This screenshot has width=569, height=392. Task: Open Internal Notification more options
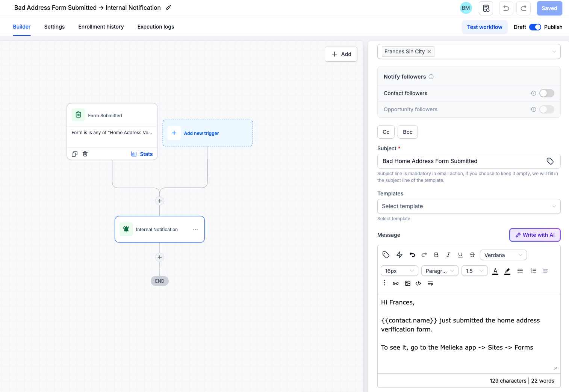(195, 229)
